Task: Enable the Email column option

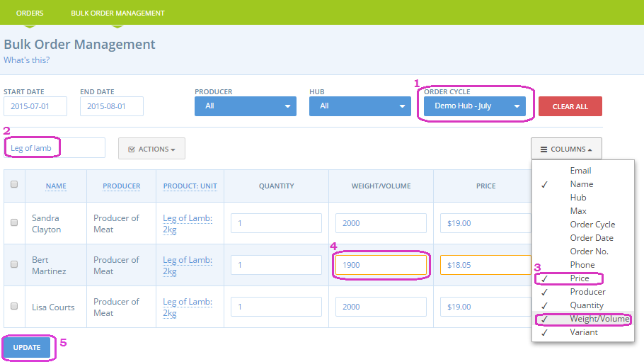Action: [580, 171]
